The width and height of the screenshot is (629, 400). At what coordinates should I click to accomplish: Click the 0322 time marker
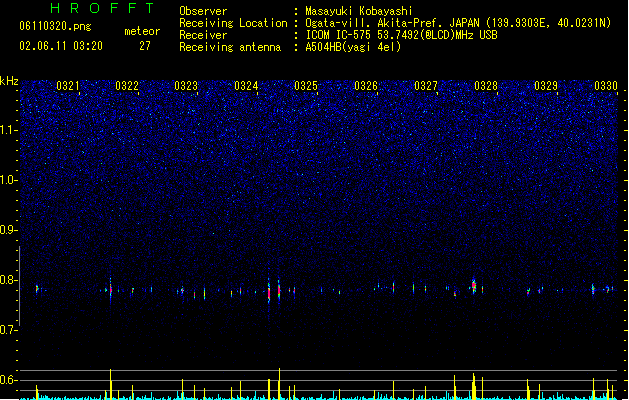click(127, 86)
